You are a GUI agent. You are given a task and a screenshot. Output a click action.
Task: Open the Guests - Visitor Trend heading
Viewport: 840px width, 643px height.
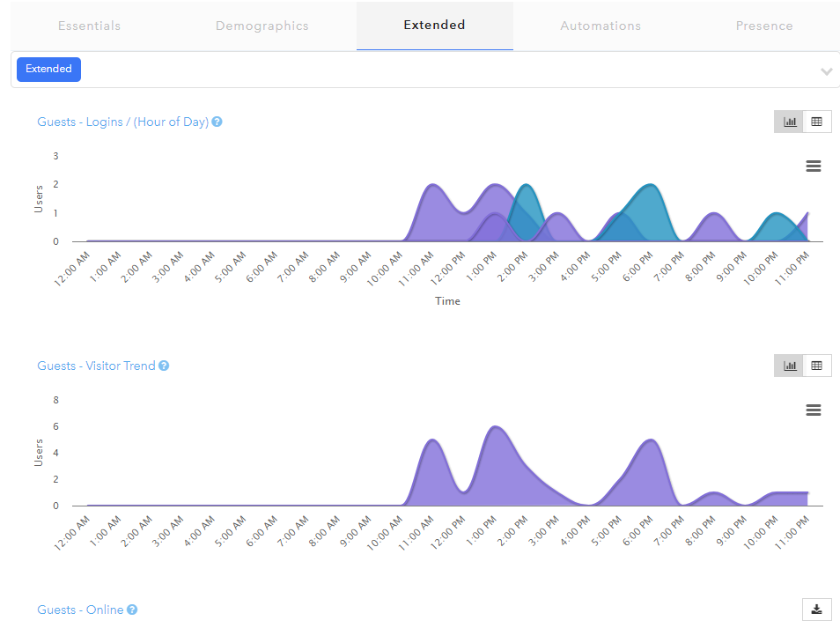pyautogui.click(x=96, y=366)
